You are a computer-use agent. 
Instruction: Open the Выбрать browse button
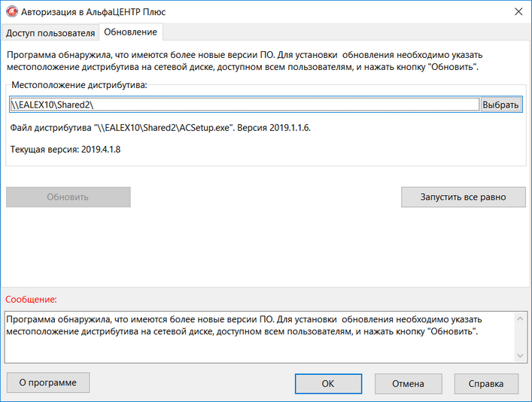[x=501, y=105]
